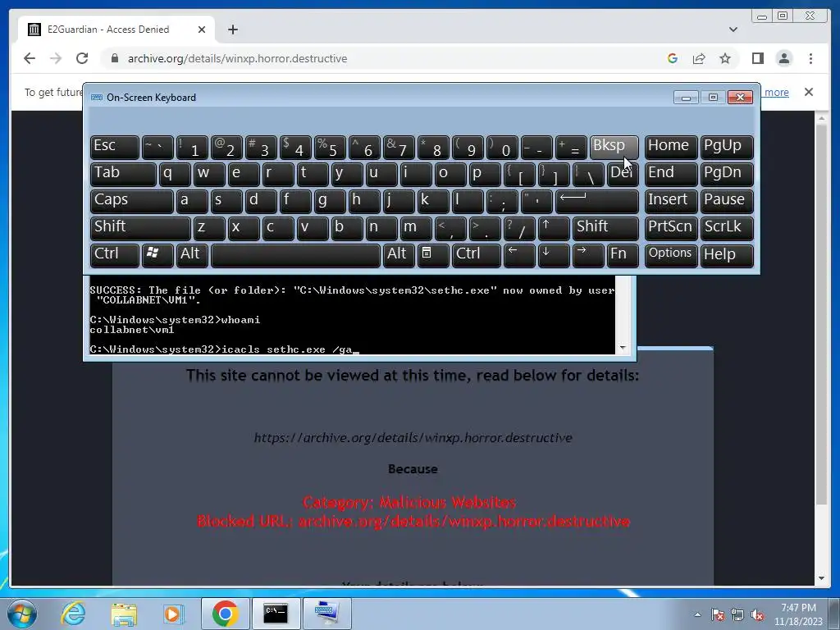The height and width of the screenshot is (630, 840).
Task: Click the space bar key
Action: point(295,254)
